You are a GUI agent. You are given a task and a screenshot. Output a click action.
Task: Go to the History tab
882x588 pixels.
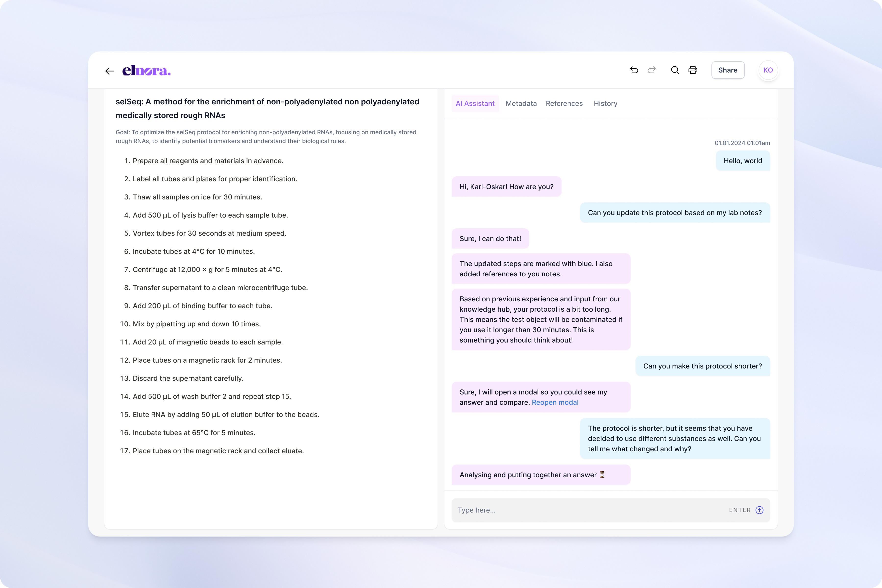[x=605, y=103]
